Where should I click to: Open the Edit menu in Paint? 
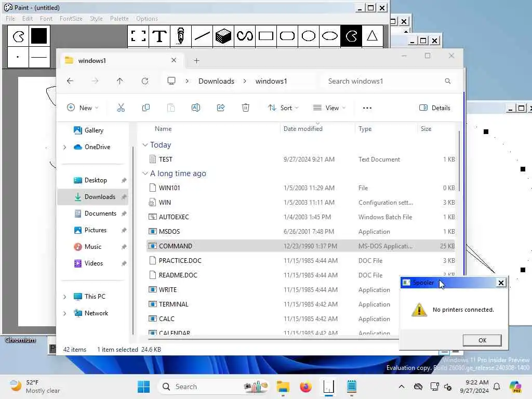[x=28, y=19]
